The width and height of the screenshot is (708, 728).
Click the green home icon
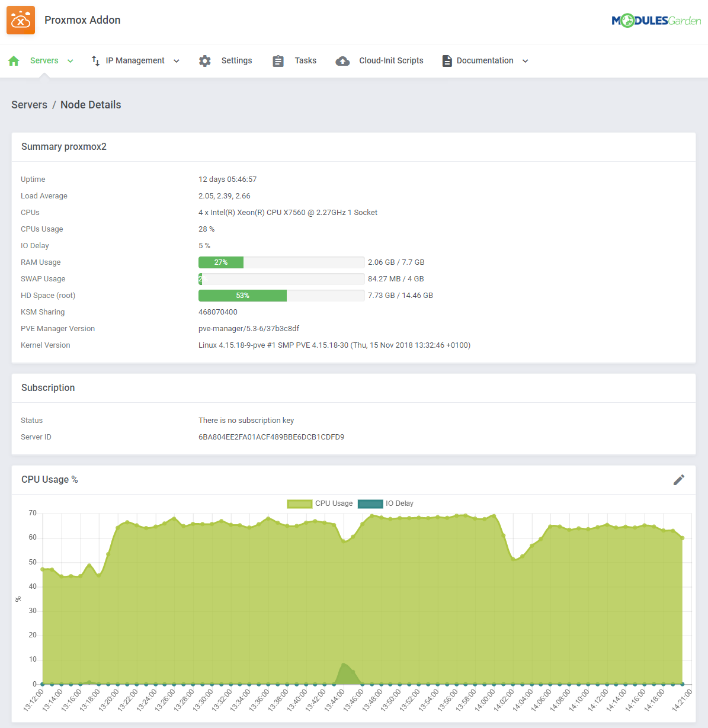(14, 61)
